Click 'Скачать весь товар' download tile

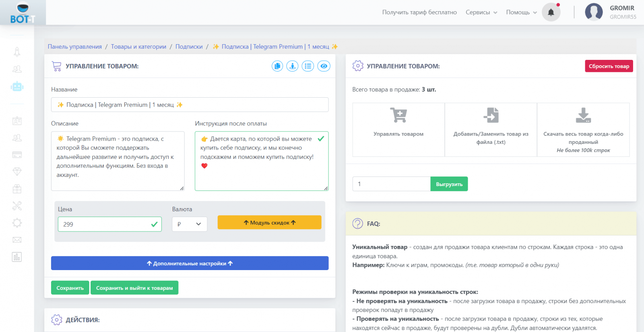(x=583, y=129)
